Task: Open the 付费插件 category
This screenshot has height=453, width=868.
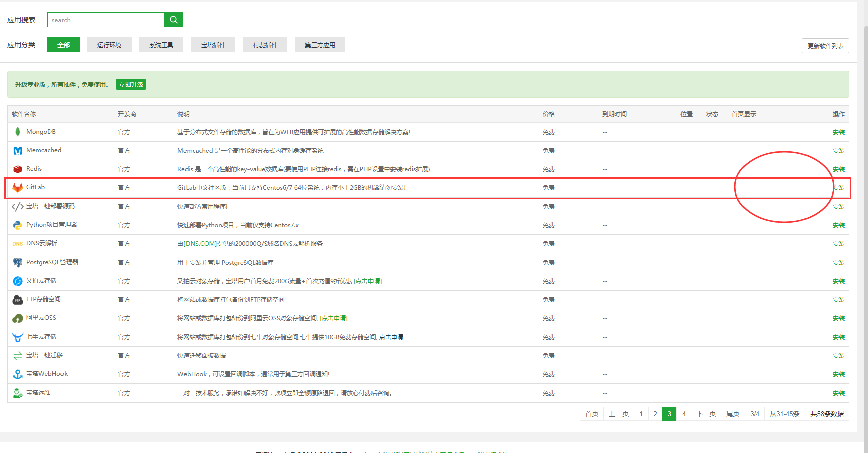Action: click(x=265, y=45)
